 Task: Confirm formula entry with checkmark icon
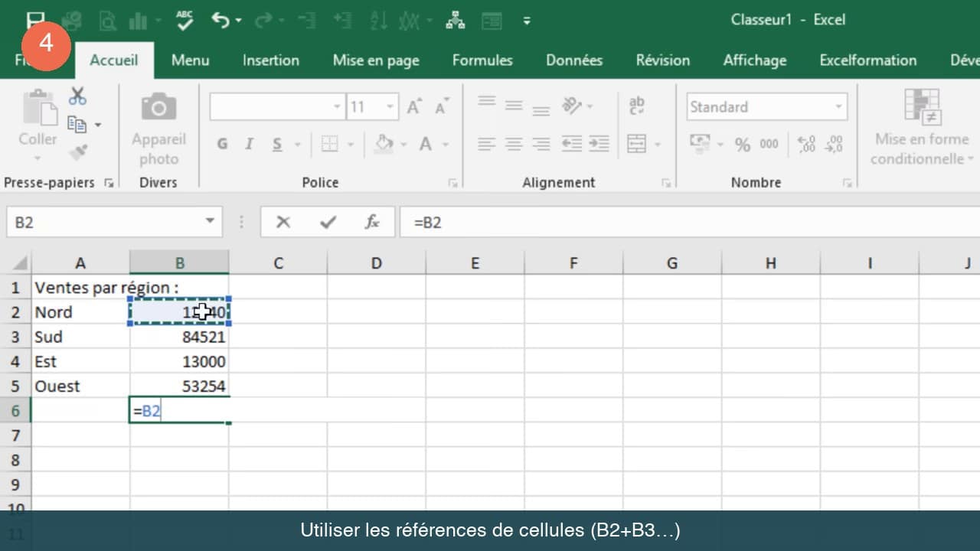pyautogui.click(x=328, y=222)
